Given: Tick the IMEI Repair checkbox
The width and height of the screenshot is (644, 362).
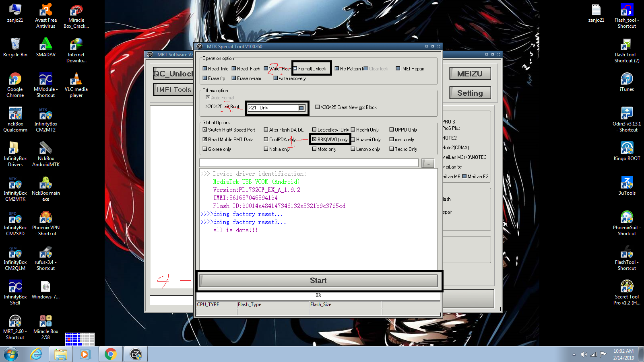Looking at the screenshot, I should [398, 69].
